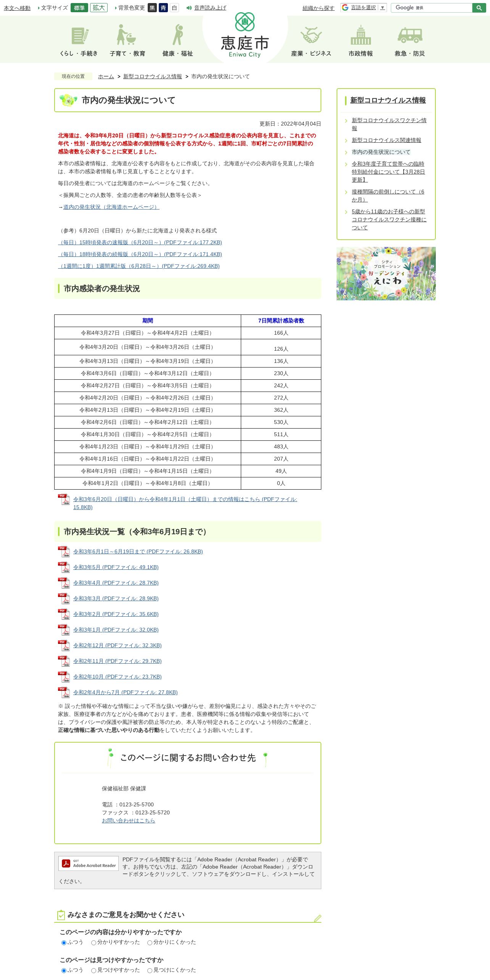
Task: Click PDF icon next to 令和3年2月
Action: click(x=64, y=614)
